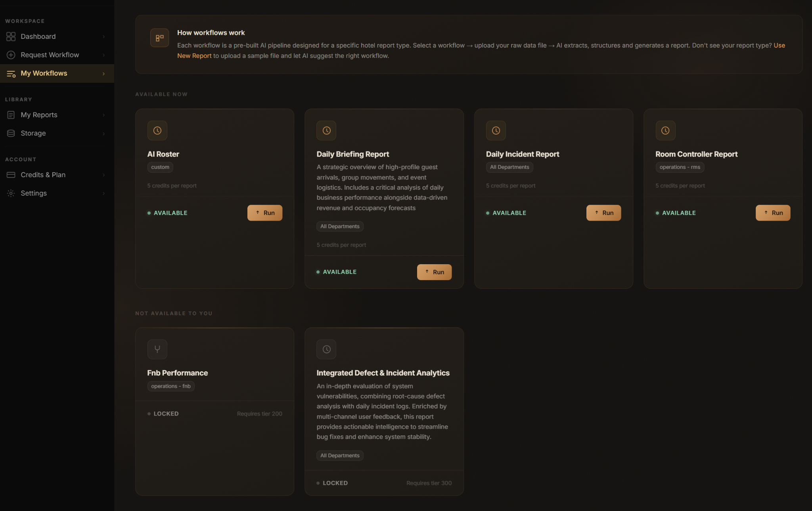Click the clock icon on Room Controller Report
Image resolution: width=812 pixels, height=511 pixels.
[665, 130]
